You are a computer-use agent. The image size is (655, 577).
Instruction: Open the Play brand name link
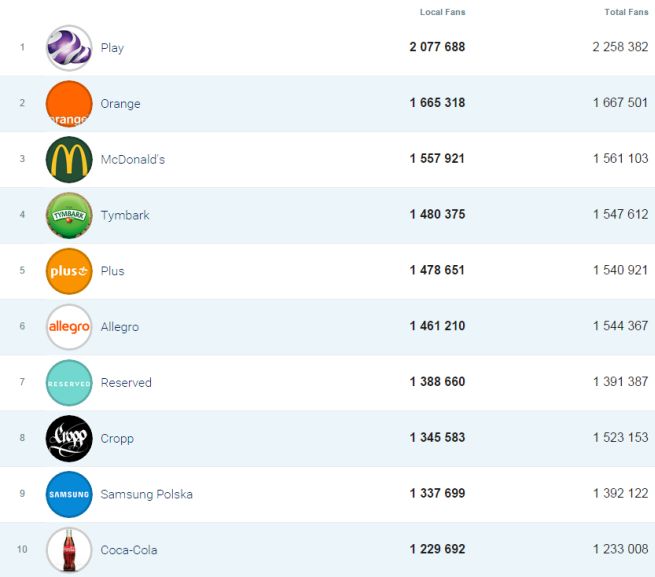[x=112, y=48]
